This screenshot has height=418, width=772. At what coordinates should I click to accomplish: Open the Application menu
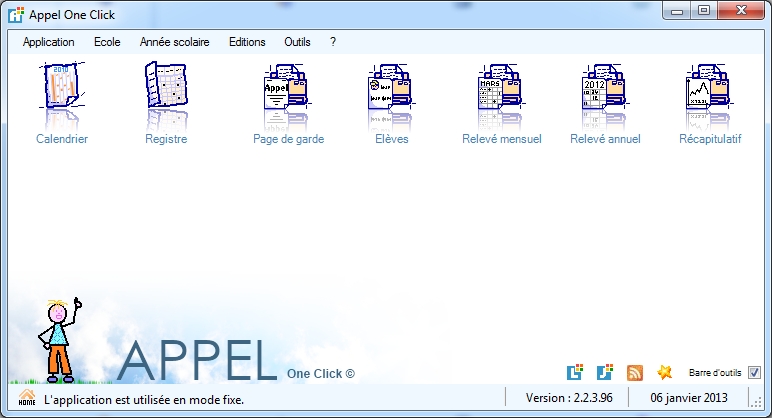pos(48,42)
